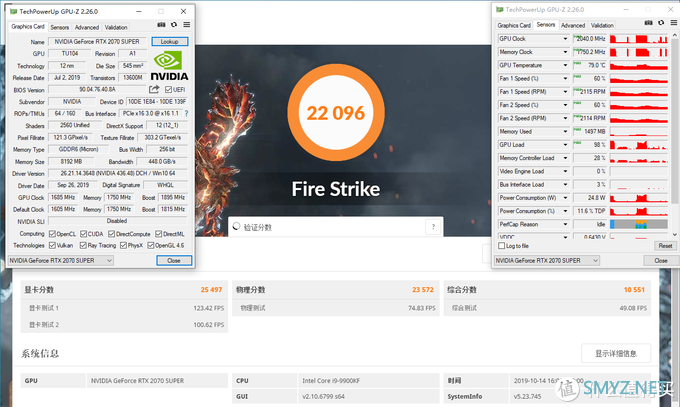
Task: Toggle the UEFI checkbox
Action: [x=168, y=90]
